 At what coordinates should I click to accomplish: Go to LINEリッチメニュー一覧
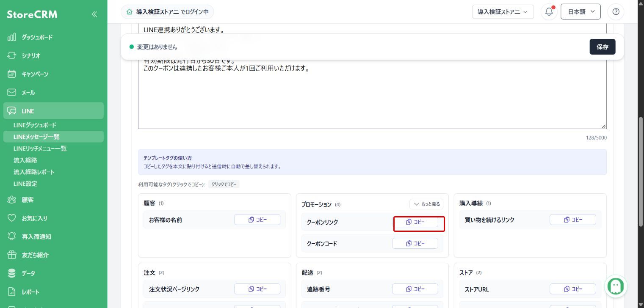point(40,148)
